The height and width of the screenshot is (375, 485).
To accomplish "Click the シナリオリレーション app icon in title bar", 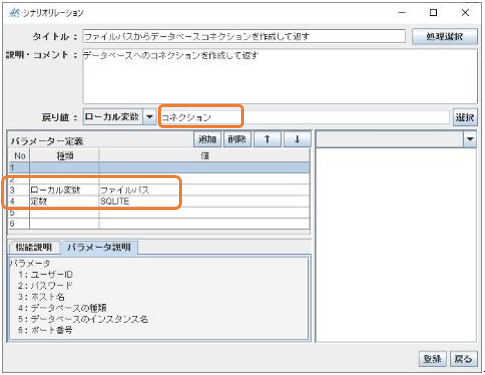I will pyautogui.click(x=14, y=13).
